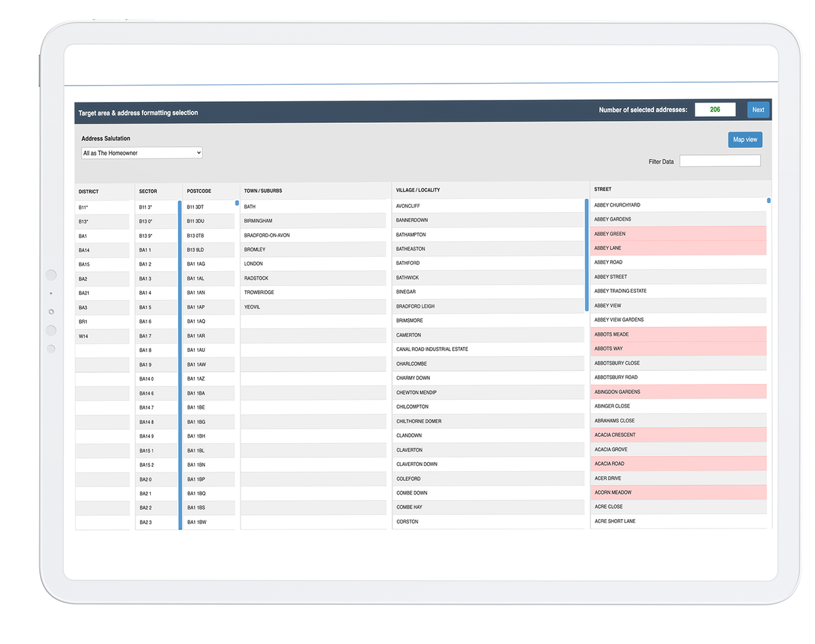This screenshot has width=815, height=644.
Task: Click the selected addresses count field
Action: click(x=714, y=110)
